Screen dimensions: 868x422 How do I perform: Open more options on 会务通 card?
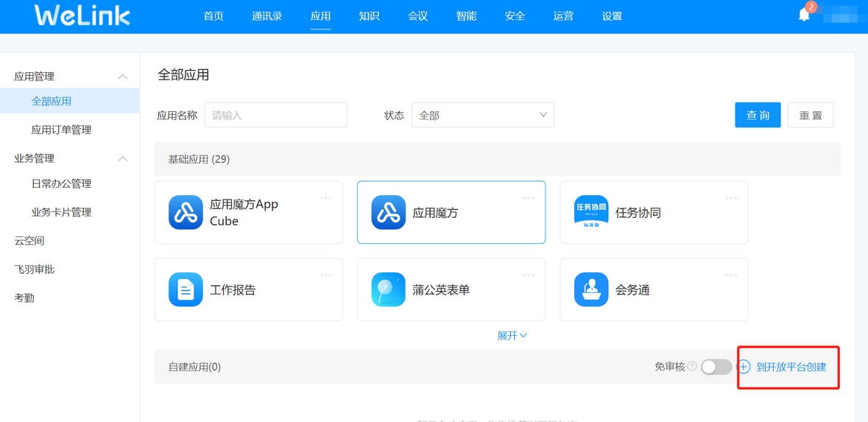coord(731,275)
